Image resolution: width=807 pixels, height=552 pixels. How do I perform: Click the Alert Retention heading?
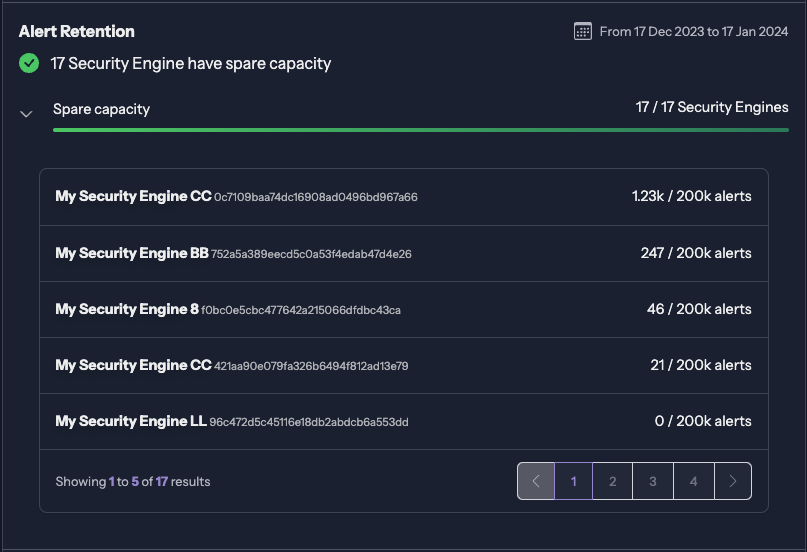(x=77, y=32)
